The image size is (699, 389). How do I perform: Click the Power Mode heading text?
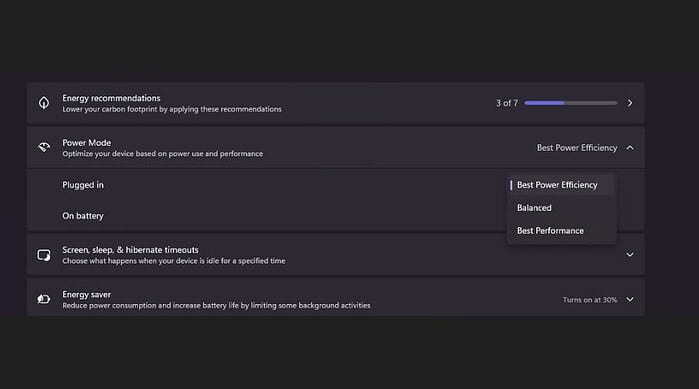86,143
